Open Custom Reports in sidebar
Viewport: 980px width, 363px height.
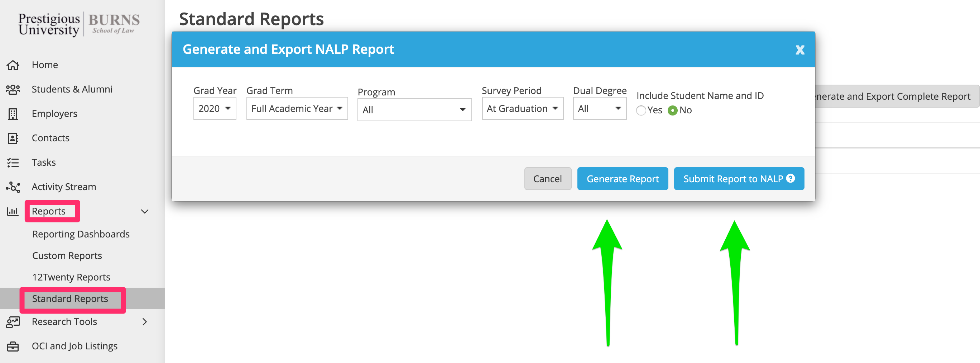click(x=67, y=256)
